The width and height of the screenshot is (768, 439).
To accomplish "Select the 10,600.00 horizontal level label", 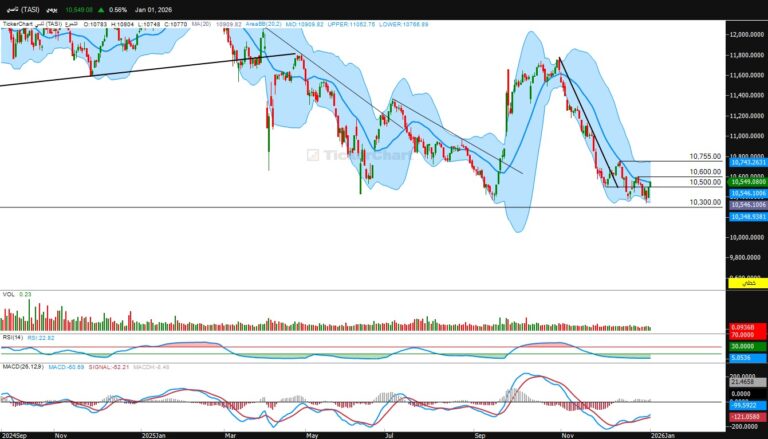I will [x=705, y=172].
